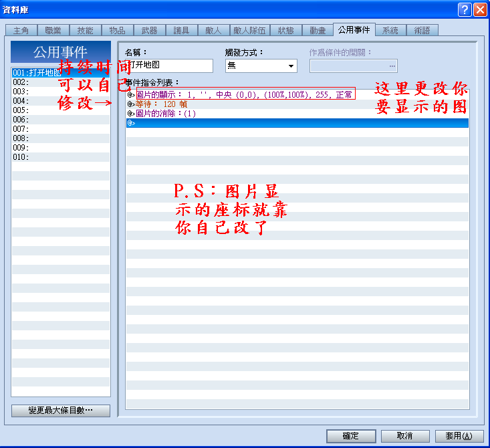Click the help question mark icon

tap(465, 9)
